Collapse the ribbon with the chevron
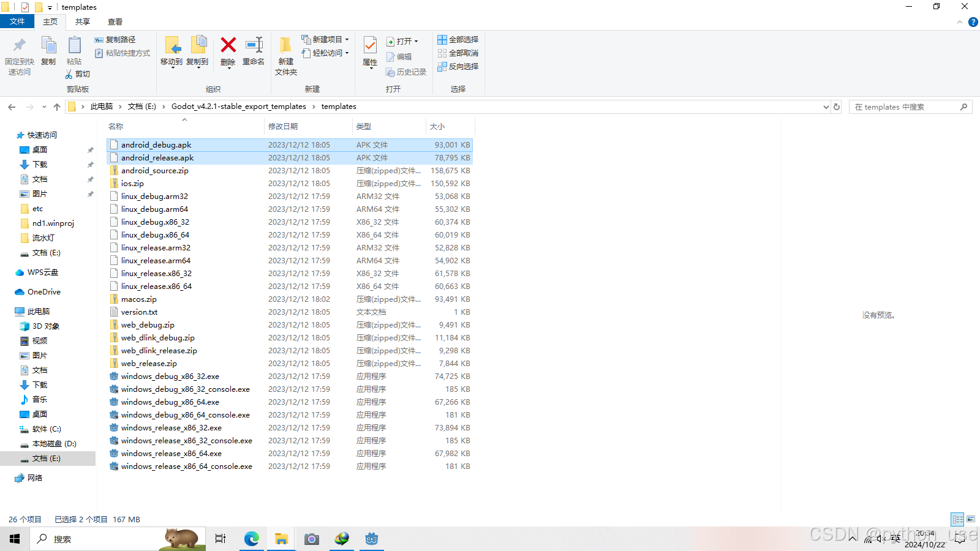980x551 pixels. tap(960, 22)
